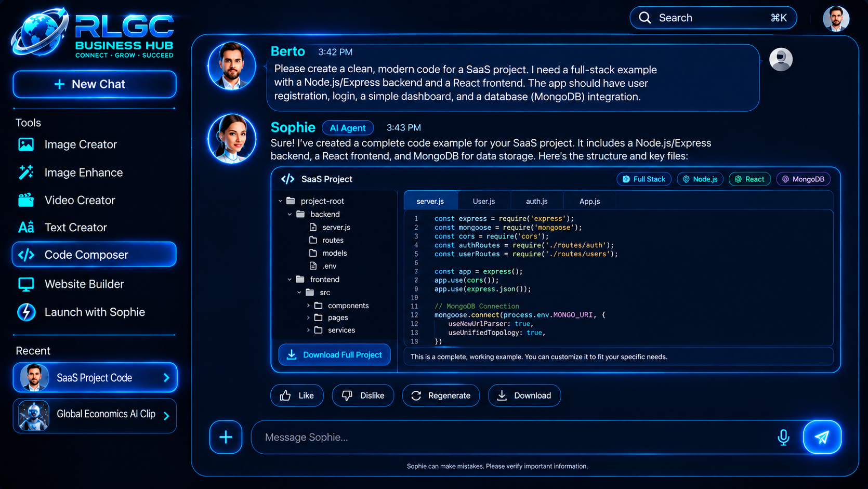Click Sophie's avatar in the chat

tap(232, 139)
